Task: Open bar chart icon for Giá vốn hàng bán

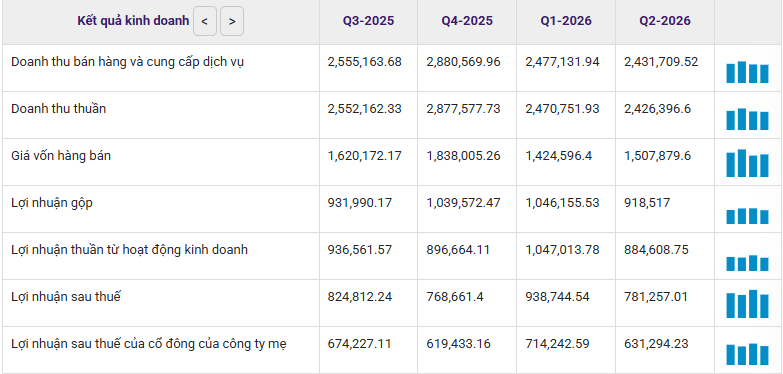Action: click(747, 163)
